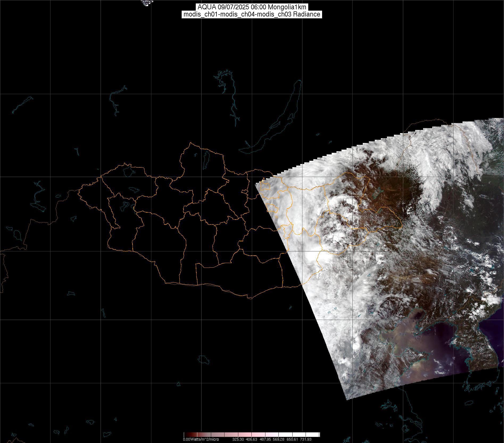This screenshot has height=443, width=504.
Task: Click the Khuvsgul lake outline in northern Mongolia
Action: pos(206,158)
